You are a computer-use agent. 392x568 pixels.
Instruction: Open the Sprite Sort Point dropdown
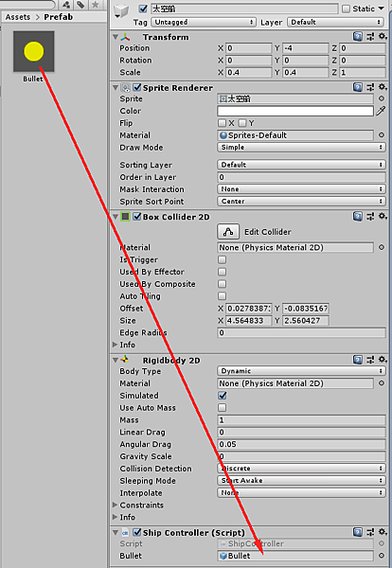click(x=301, y=201)
